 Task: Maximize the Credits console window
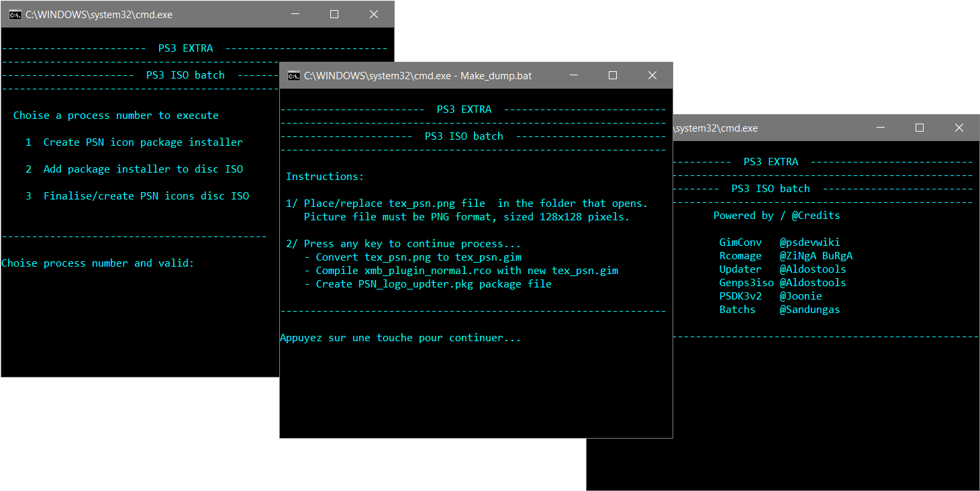point(920,128)
